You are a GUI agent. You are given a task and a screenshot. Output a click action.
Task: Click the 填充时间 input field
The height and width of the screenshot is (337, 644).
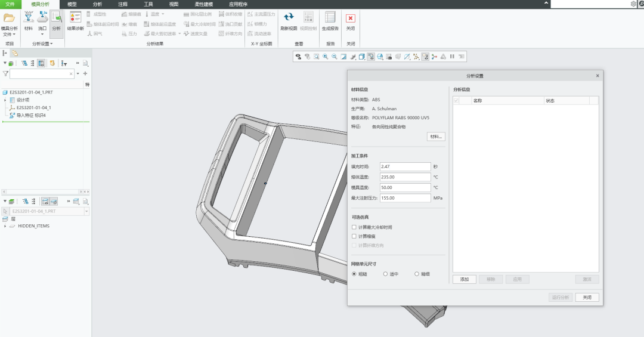pos(405,166)
